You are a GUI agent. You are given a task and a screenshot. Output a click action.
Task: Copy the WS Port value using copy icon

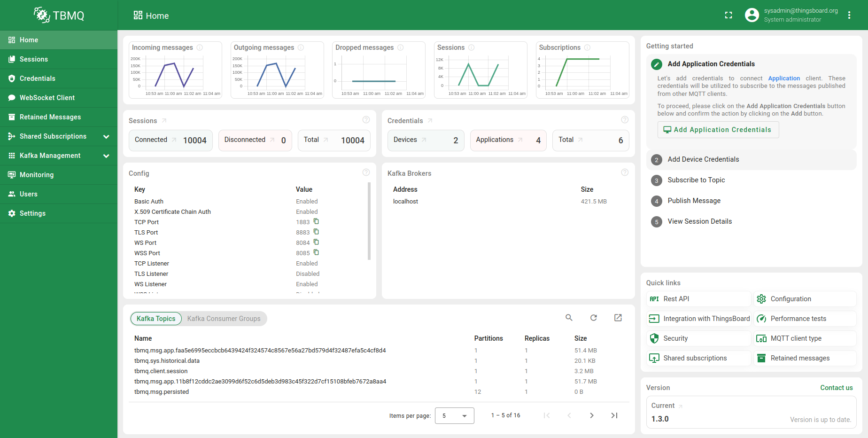coord(316,242)
